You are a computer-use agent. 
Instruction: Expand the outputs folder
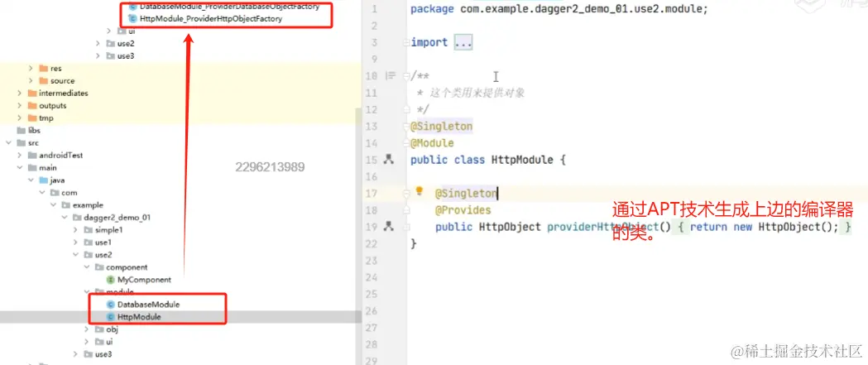[x=19, y=106]
